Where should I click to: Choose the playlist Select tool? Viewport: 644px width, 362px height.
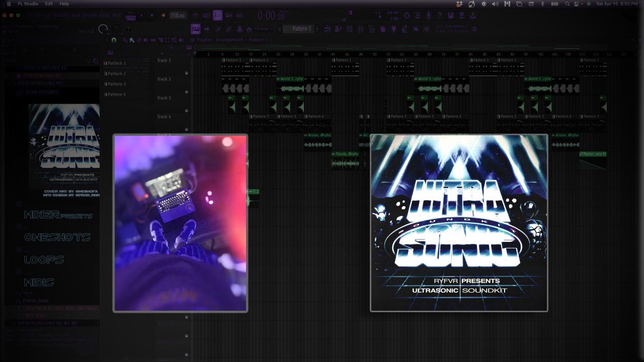click(167, 40)
